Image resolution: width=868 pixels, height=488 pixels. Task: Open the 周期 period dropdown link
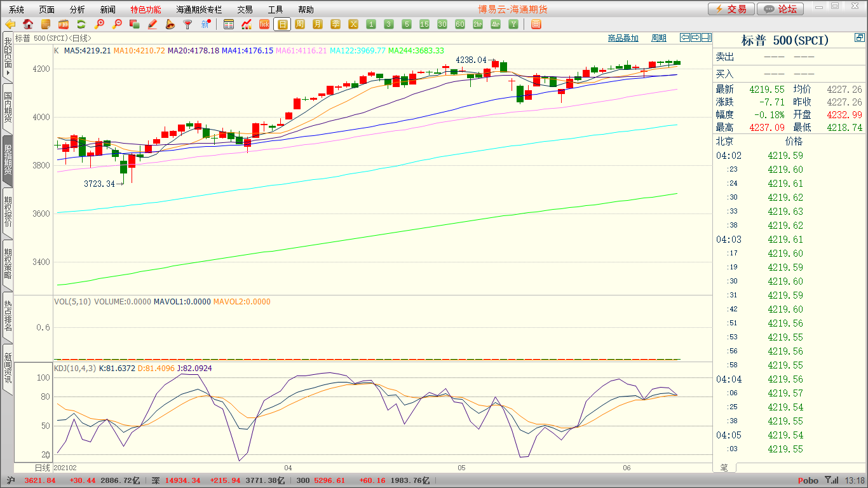click(x=659, y=38)
